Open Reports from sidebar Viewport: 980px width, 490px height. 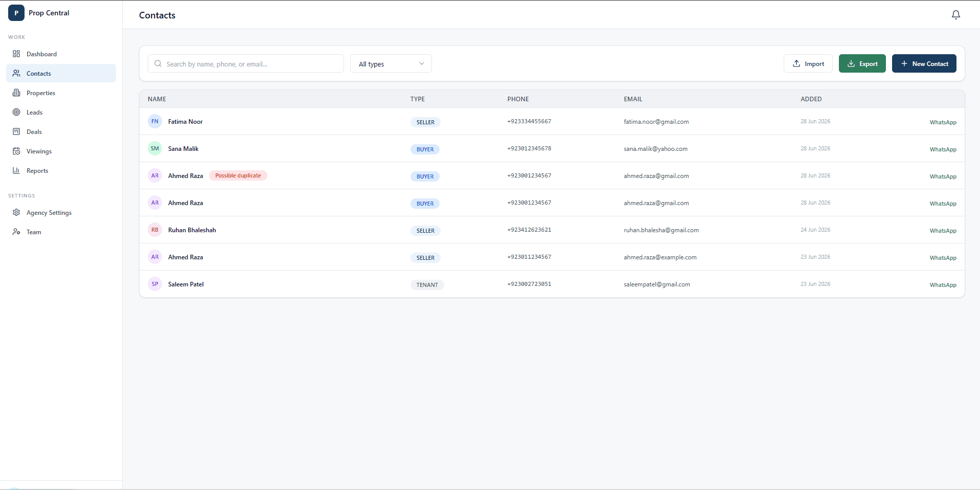click(61, 170)
